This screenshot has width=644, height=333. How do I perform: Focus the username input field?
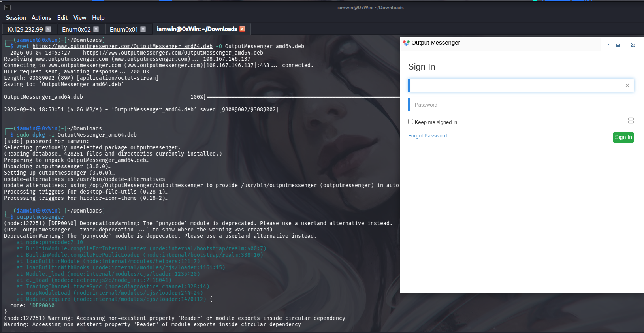[521, 85]
